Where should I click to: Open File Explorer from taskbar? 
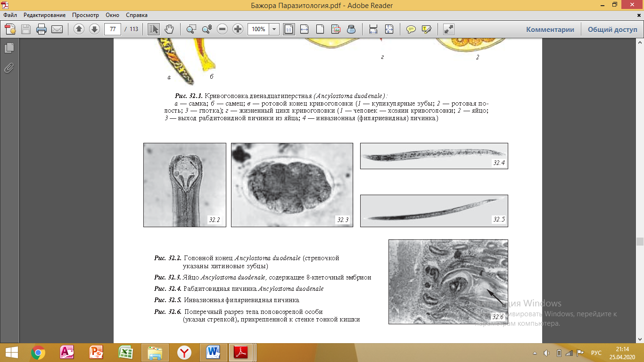[x=155, y=353]
